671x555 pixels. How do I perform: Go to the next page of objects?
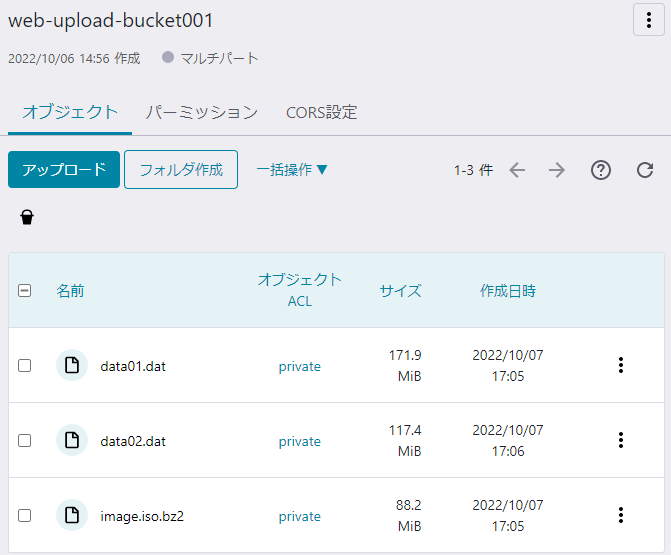tap(557, 170)
